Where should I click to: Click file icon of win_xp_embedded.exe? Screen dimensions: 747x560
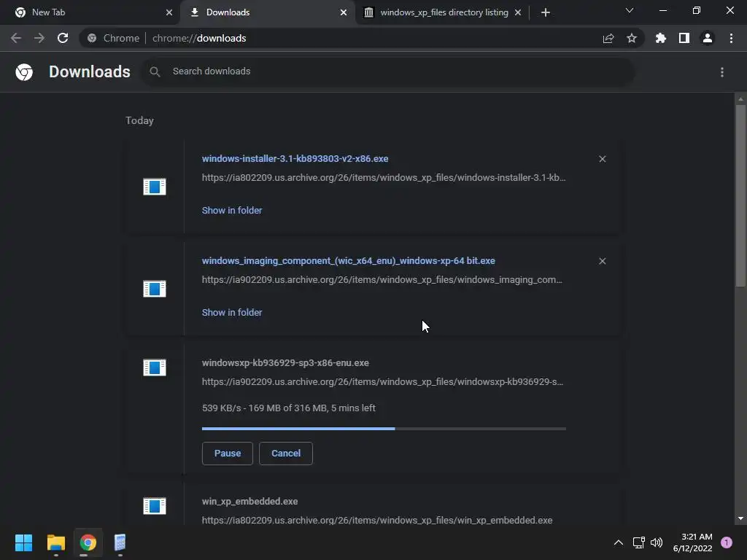click(155, 506)
